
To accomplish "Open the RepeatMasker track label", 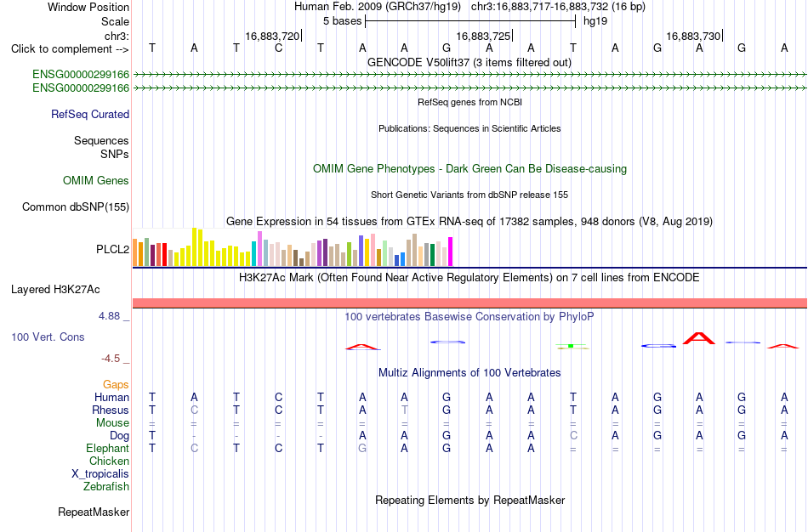I will [x=94, y=512].
